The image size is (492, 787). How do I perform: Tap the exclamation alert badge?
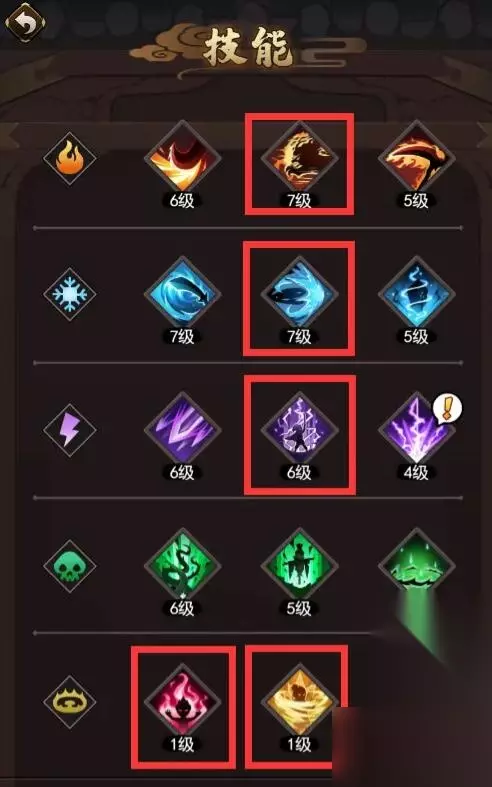tap(448, 407)
